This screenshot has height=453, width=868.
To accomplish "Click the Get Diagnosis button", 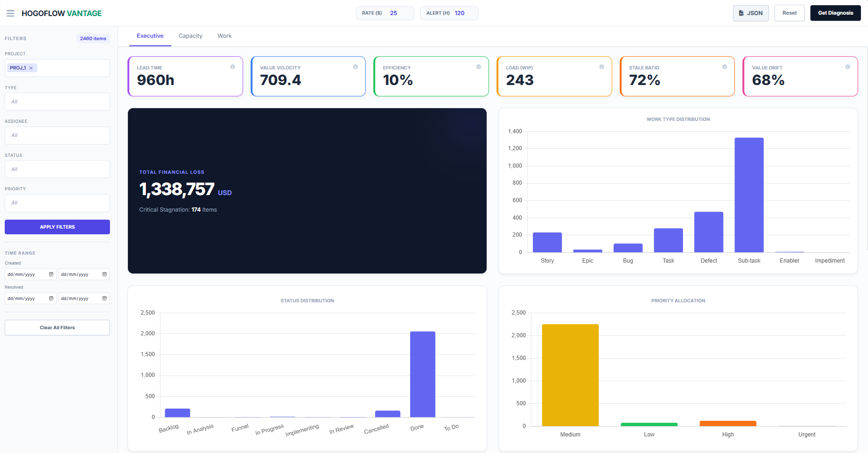I will tap(835, 13).
